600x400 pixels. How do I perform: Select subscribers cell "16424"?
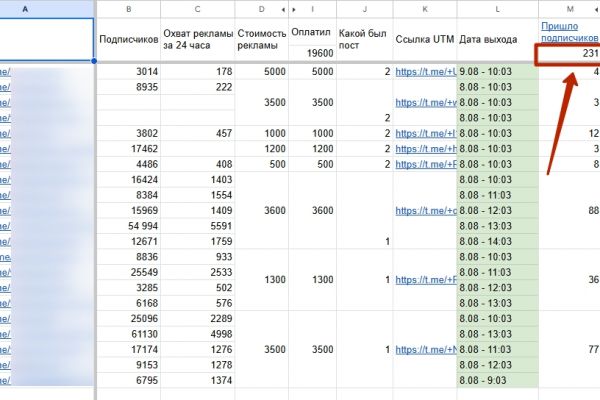(x=129, y=180)
